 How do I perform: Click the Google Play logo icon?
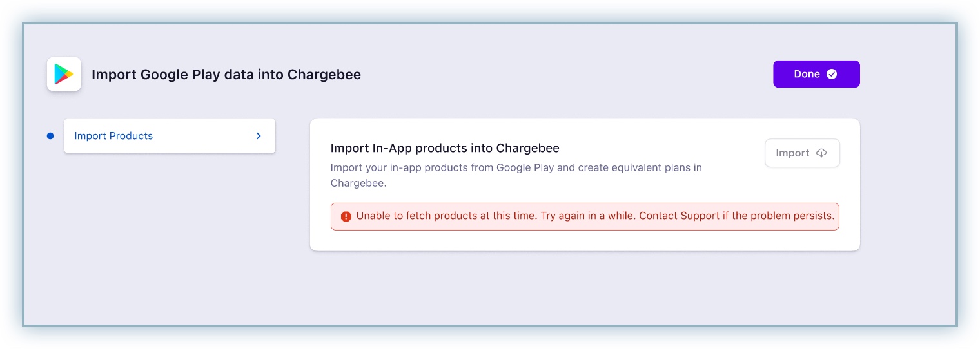(64, 75)
